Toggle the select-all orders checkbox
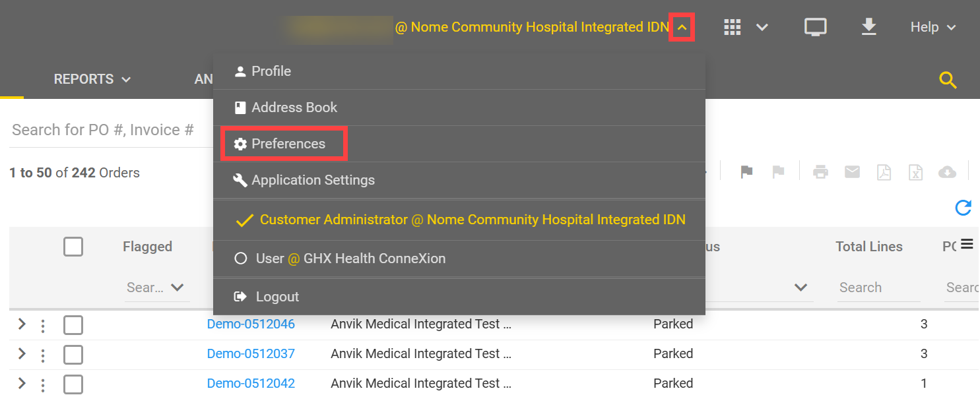This screenshot has height=397, width=980. tap(73, 247)
